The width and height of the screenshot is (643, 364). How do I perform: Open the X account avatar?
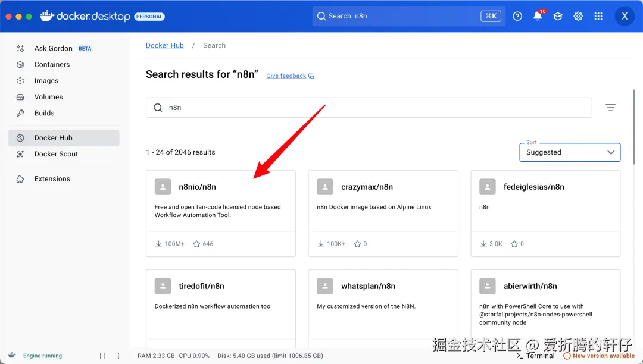[x=625, y=16]
